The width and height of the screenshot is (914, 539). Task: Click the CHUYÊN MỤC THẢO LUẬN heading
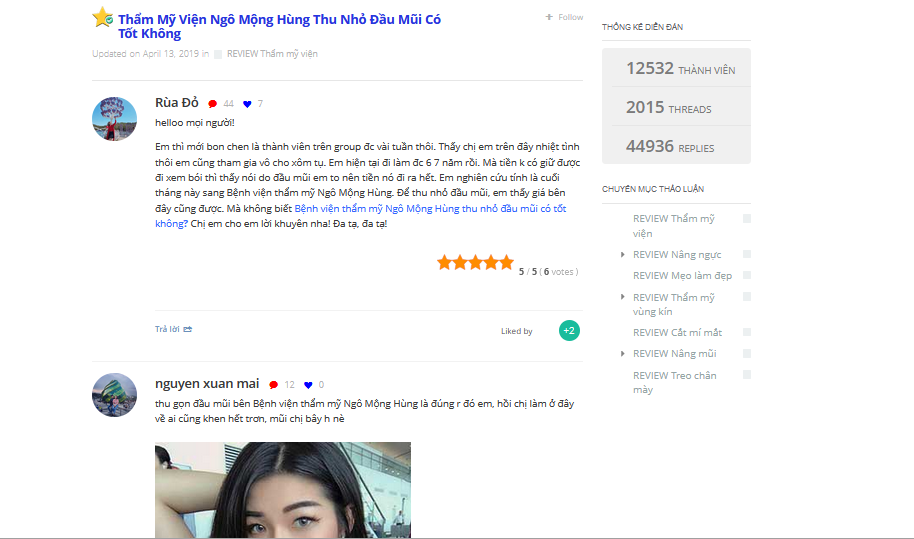pyautogui.click(x=653, y=189)
